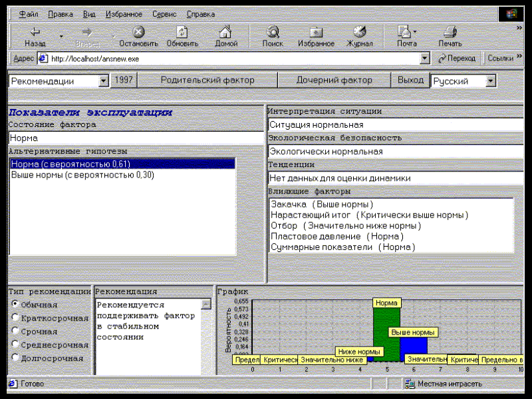532x399 pixels.
Task: Open the Русский language dropdown
Action: (x=490, y=81)
